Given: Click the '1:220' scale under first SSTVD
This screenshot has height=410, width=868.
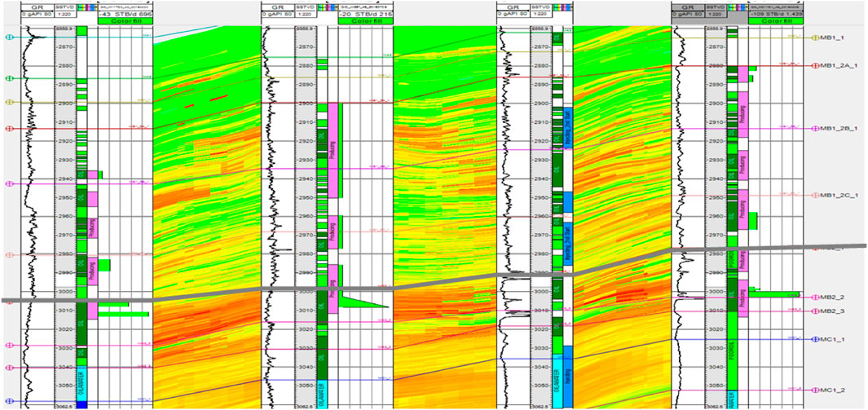Looking at the screenshot, I should point(64,14).
